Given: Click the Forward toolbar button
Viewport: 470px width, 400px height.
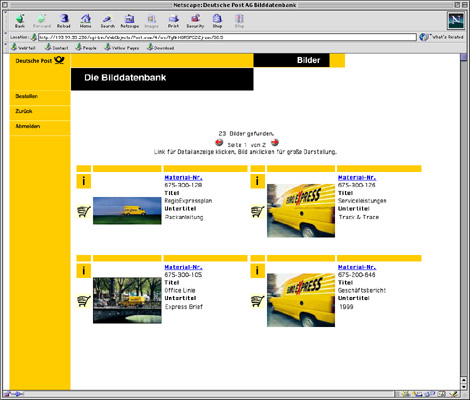Looking at the screenshot, I should (x=42, y=21).
